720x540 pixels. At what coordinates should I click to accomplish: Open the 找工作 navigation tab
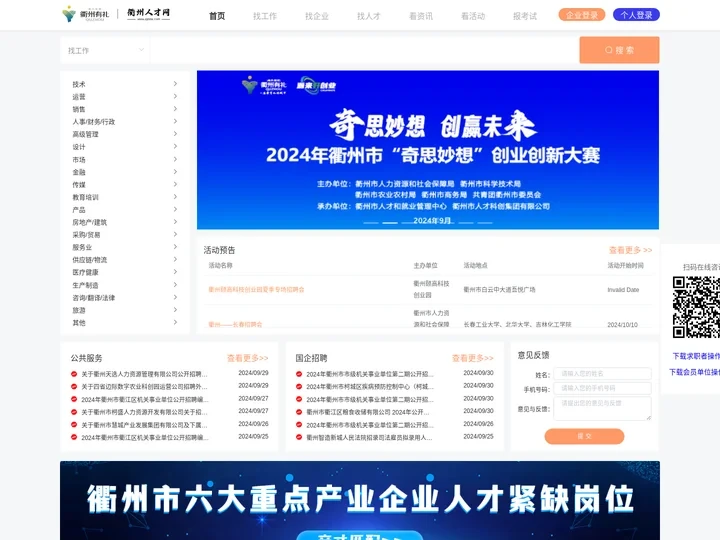tap(265, 16)
